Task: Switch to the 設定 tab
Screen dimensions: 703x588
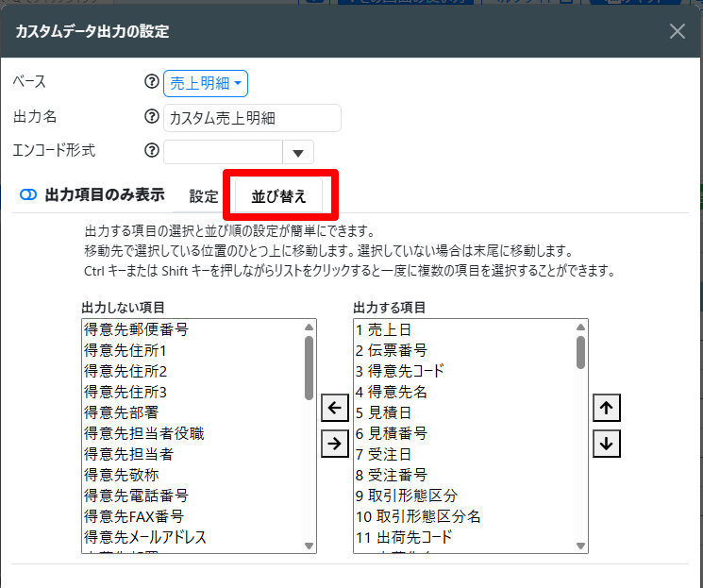Action: (203, 196)
